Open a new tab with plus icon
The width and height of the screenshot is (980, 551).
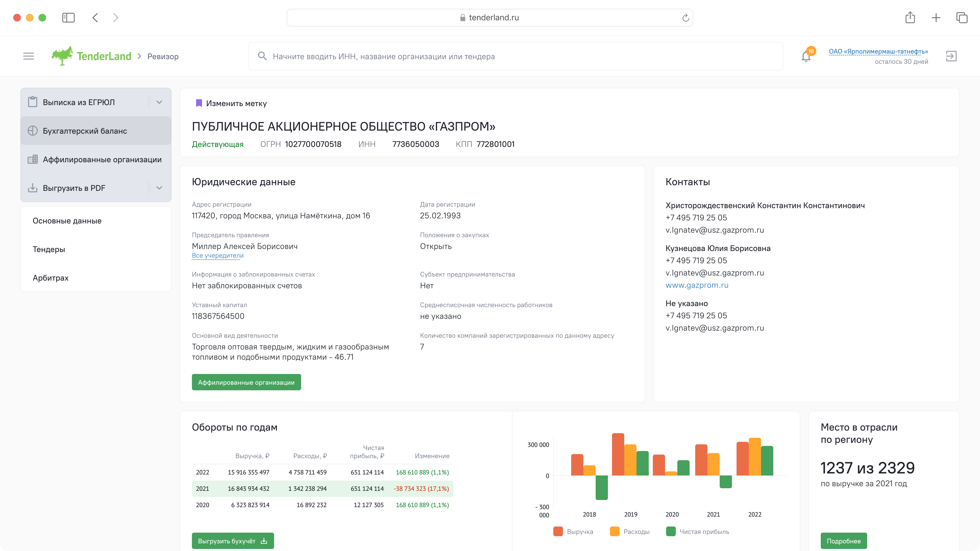point(936,18)
